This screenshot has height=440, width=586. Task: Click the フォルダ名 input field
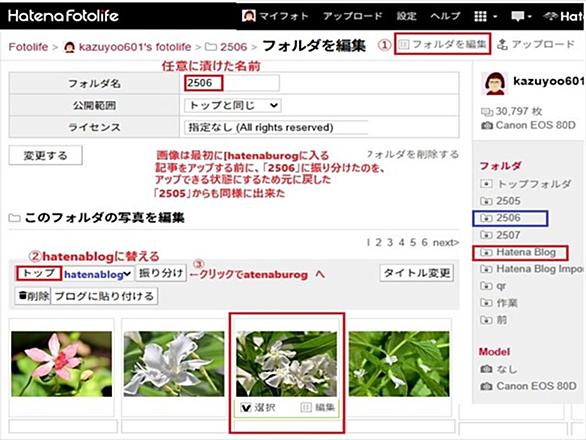(x=232, y=83)
